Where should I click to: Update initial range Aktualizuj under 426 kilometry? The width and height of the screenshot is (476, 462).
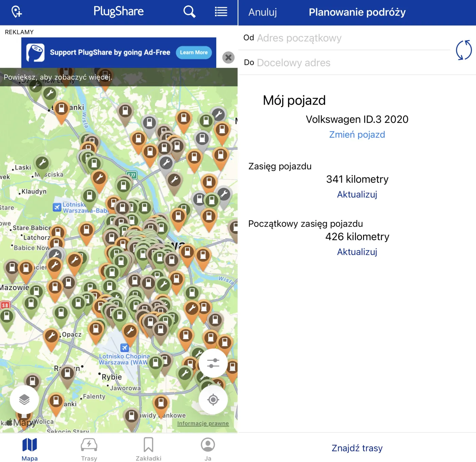[x=357, y=252]
